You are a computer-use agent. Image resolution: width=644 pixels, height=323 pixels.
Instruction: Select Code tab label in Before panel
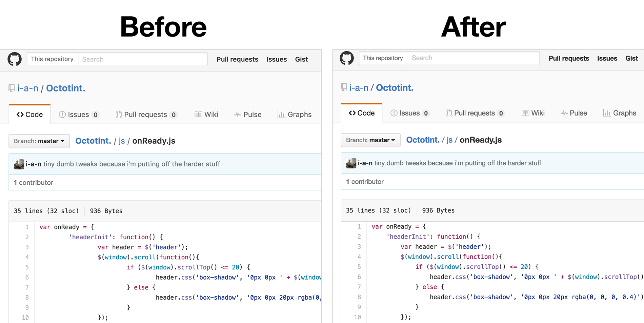tap(34, 115)
